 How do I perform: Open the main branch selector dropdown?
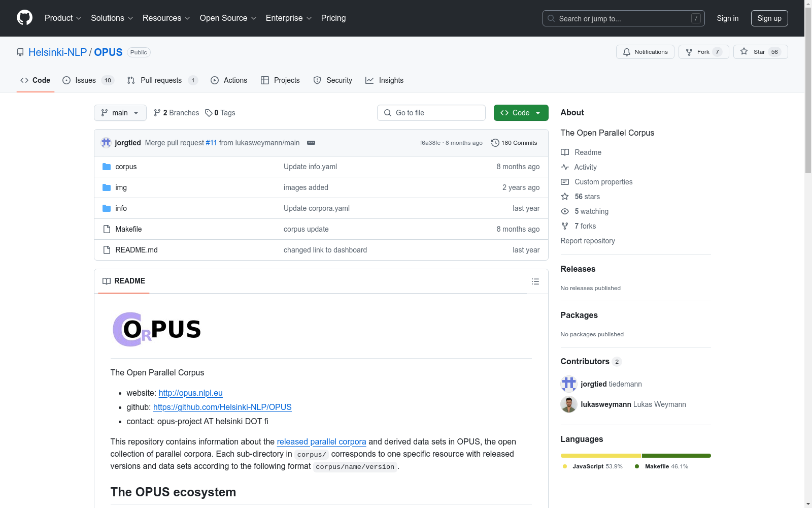tap(120, 113)
